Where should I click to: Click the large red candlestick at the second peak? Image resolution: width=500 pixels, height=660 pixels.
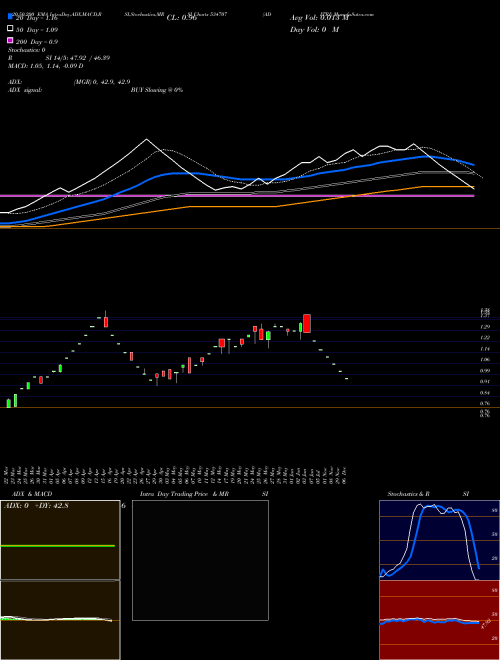coord(307,323)
